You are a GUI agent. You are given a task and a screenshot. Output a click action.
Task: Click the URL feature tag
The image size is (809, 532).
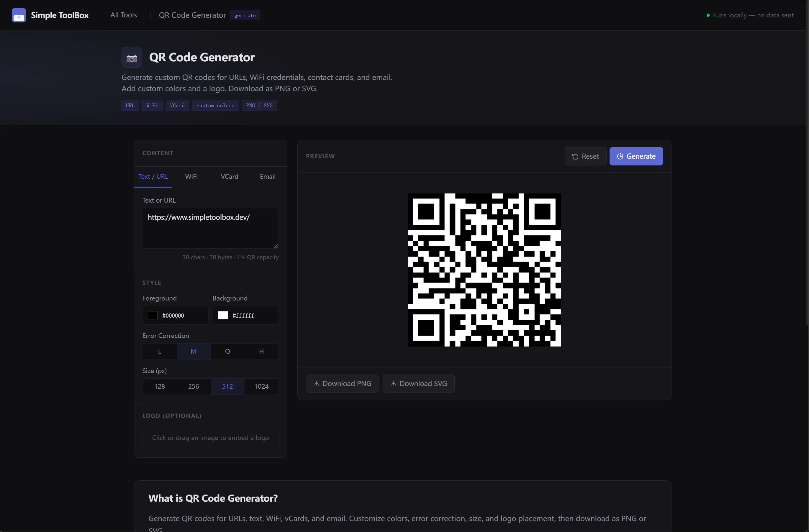click(x=130, y=106)
